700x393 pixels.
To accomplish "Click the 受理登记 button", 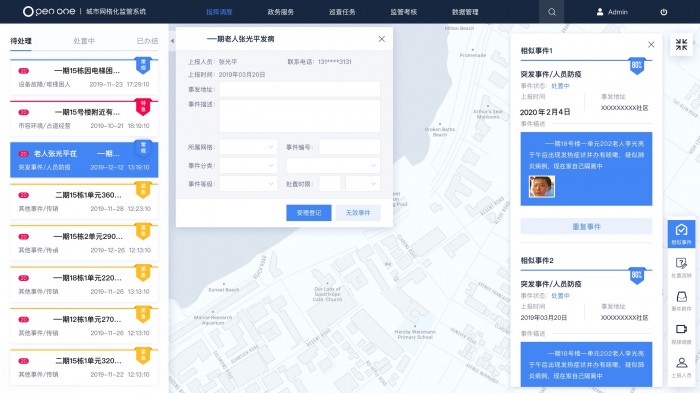I will click(309, 213).
